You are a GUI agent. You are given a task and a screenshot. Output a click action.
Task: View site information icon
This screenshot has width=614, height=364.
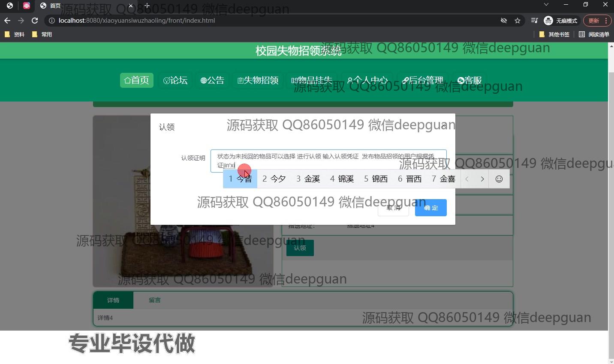tap(52, 21)
